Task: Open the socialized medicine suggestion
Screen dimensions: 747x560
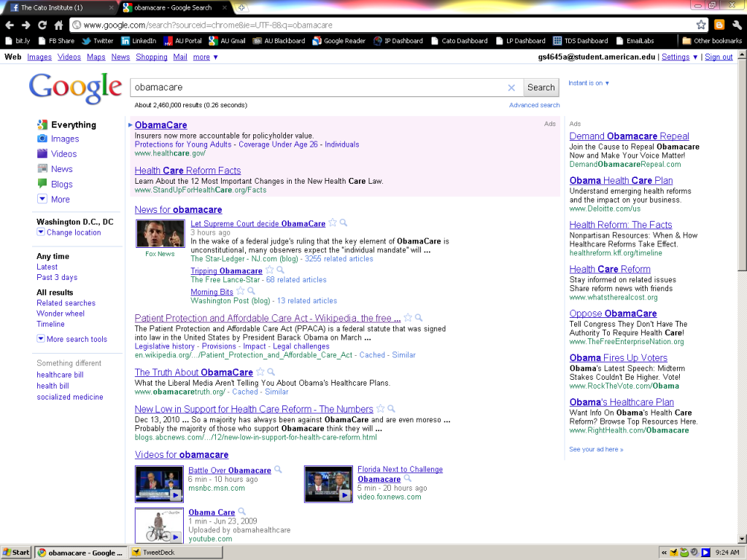Action: (x=69, y=397)
